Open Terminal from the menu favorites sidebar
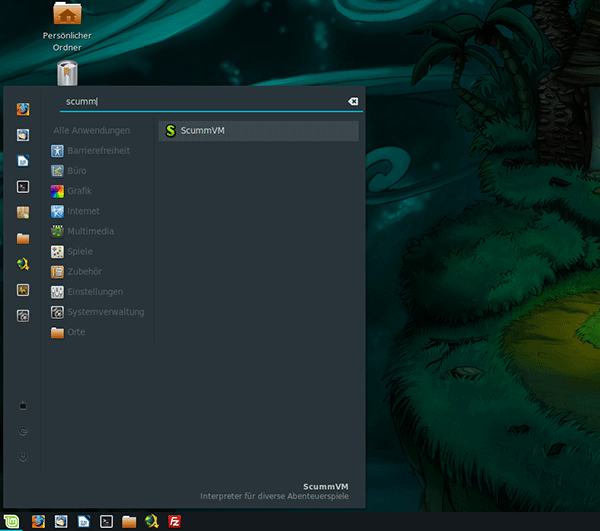This screenshot has width=600, height=531. pyautogui.click(x=23, y=187)
